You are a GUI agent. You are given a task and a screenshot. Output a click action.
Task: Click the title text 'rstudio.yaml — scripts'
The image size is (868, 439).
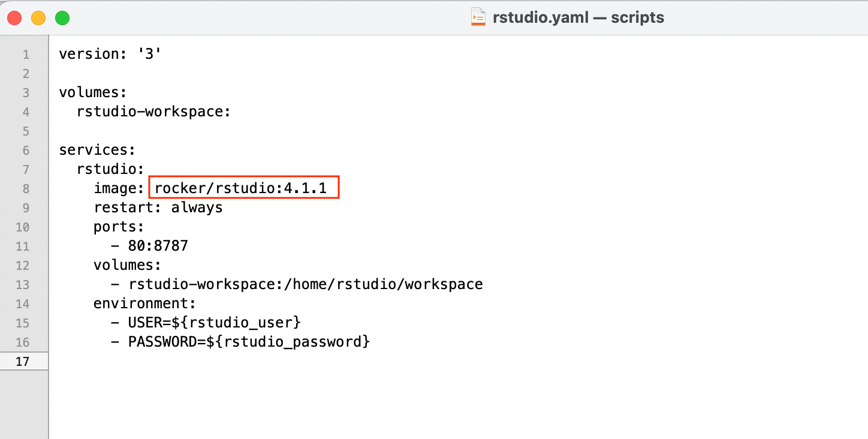click(578, 18)
